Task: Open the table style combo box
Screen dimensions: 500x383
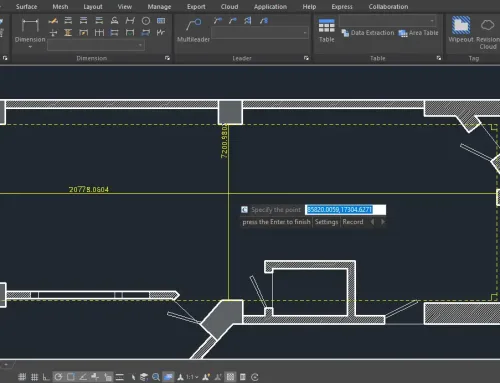Action: (388, 21)
